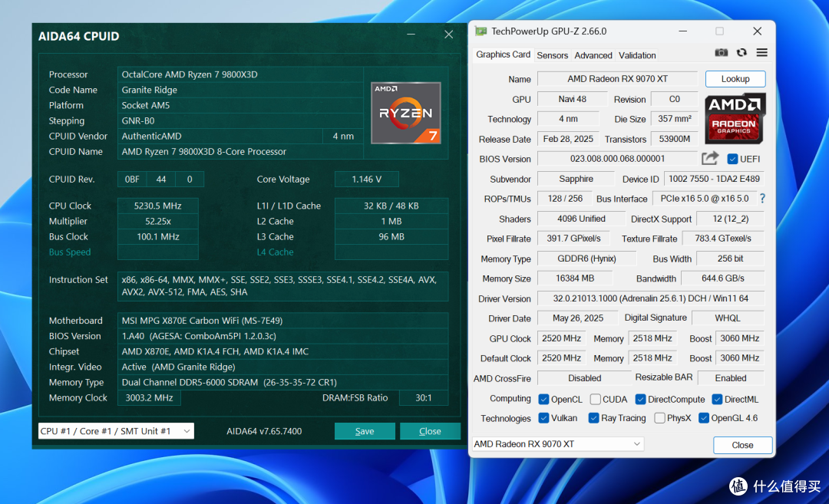Click the AMD Radeon Graphics logo

click(x=735, y=118)
